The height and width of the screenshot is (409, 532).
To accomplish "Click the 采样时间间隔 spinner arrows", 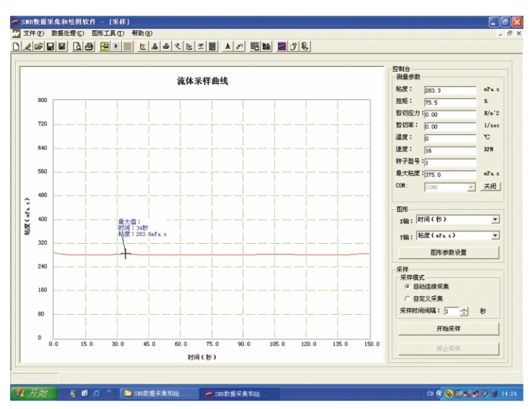I will coord(464,311).
